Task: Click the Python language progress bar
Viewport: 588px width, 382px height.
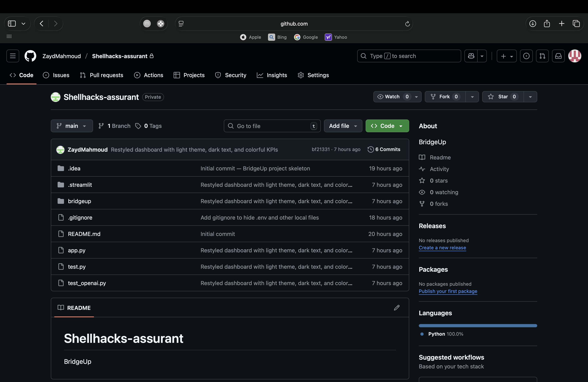Action: coord(478,326)
